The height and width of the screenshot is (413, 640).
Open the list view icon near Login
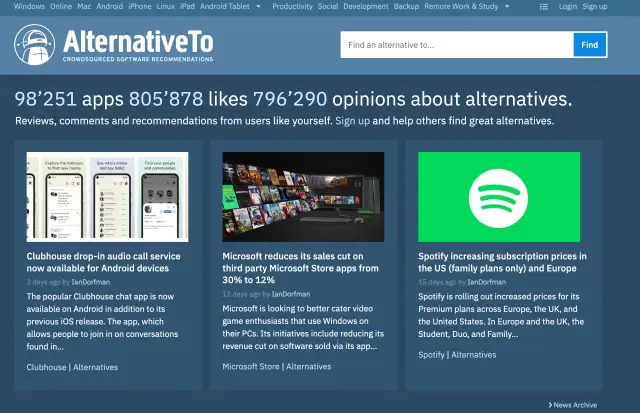pyautogui.click(x=544, y=7)
